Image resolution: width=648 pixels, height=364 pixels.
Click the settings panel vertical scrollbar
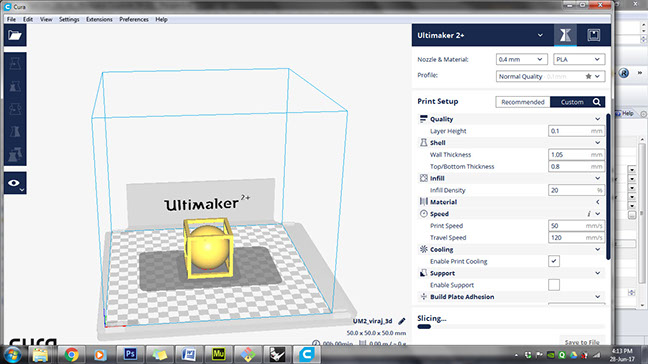click(x=608, y=187)
